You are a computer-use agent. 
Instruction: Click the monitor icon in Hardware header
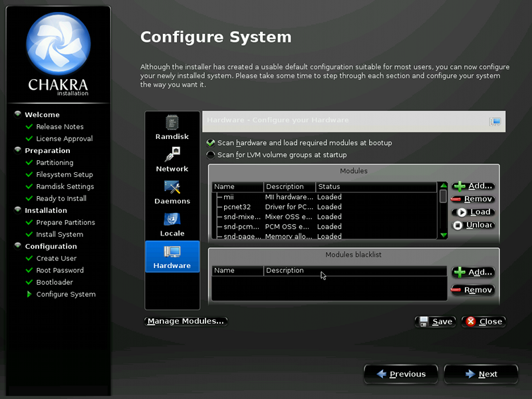coord(495,121)
